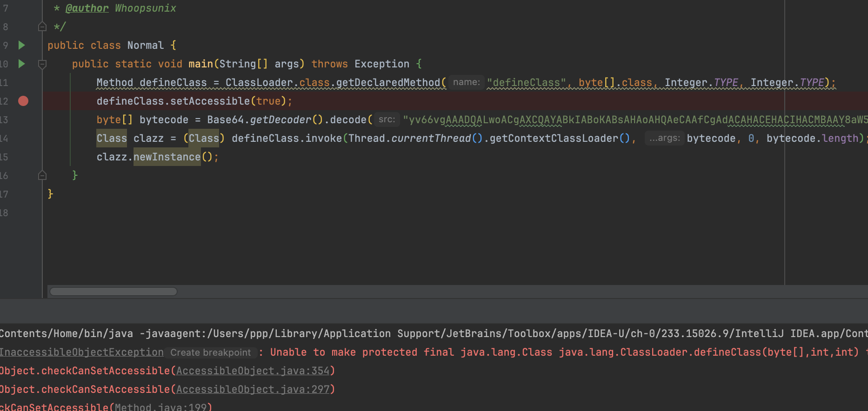Image resolution: width=868 pixels, height=411 pixels.
Task: Click the javaagent command line in console
Action: pos(434,334)
